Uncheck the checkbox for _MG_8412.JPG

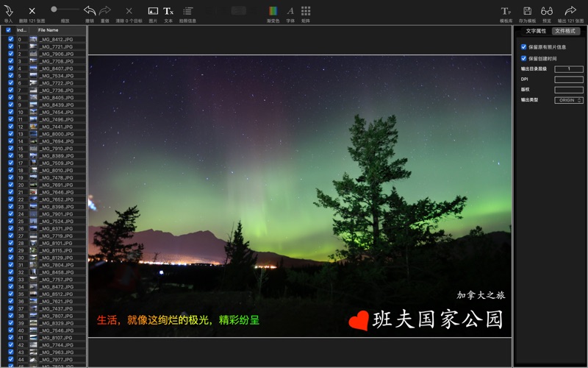coord(11,39)
